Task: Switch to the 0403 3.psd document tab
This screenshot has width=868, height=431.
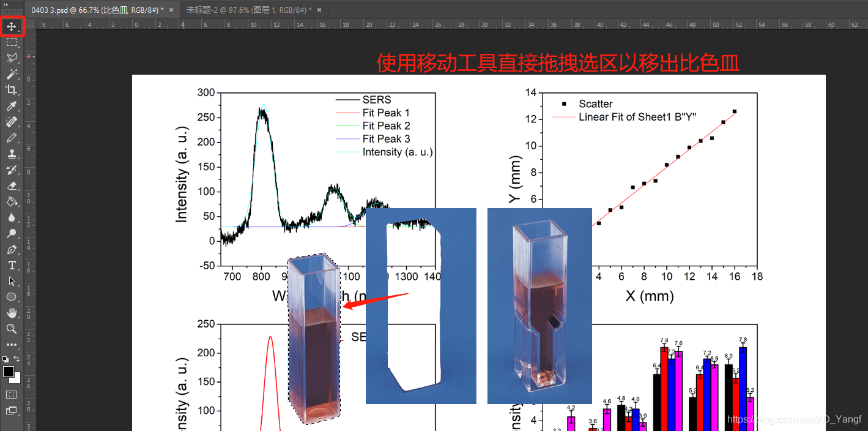Action: tap(98, 10)
